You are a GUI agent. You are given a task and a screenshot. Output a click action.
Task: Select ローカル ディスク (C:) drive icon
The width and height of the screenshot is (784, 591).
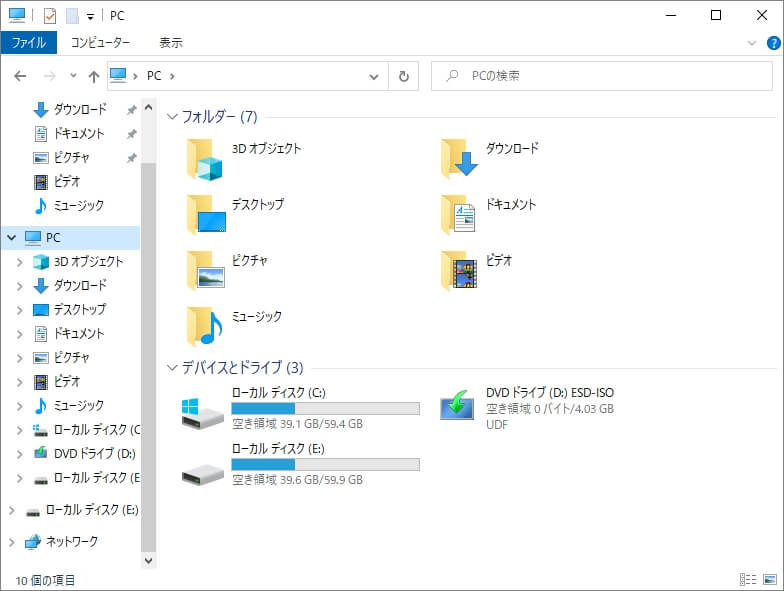[x=202, y=414]
